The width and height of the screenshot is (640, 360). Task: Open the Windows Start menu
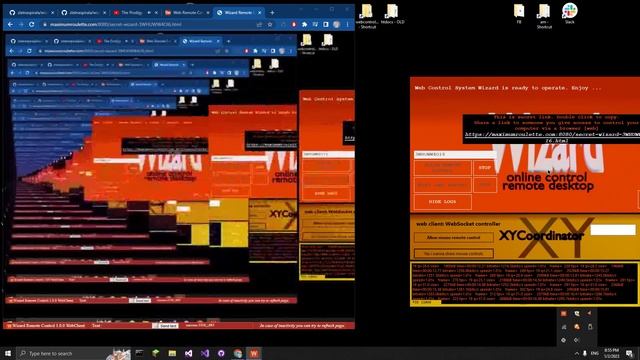coord(8,353)
